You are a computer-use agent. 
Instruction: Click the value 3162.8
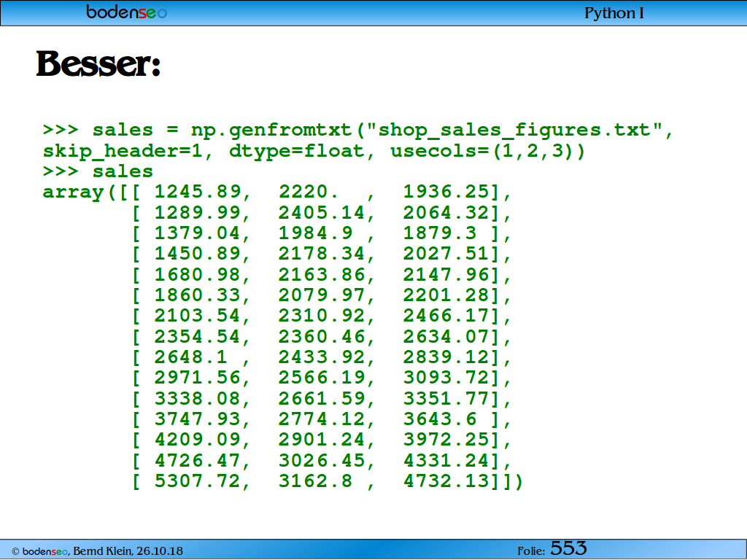click(x=315, y=481)
